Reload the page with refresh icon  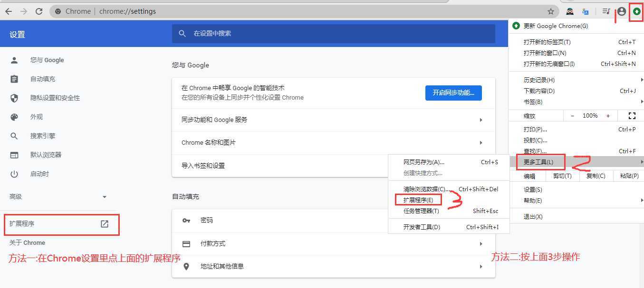click(39, 11)
